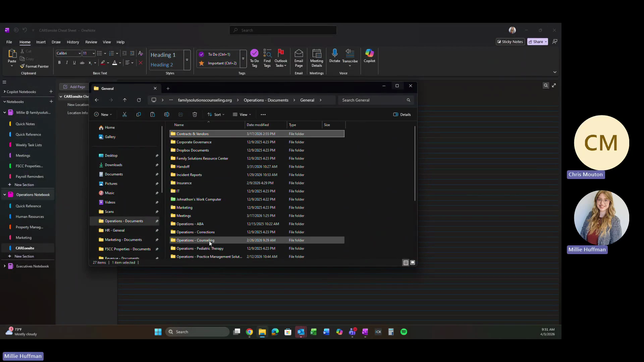This screenshot has width=644, height=362.
Task: Click the To Do Tag icon
Action: (254, 58)
